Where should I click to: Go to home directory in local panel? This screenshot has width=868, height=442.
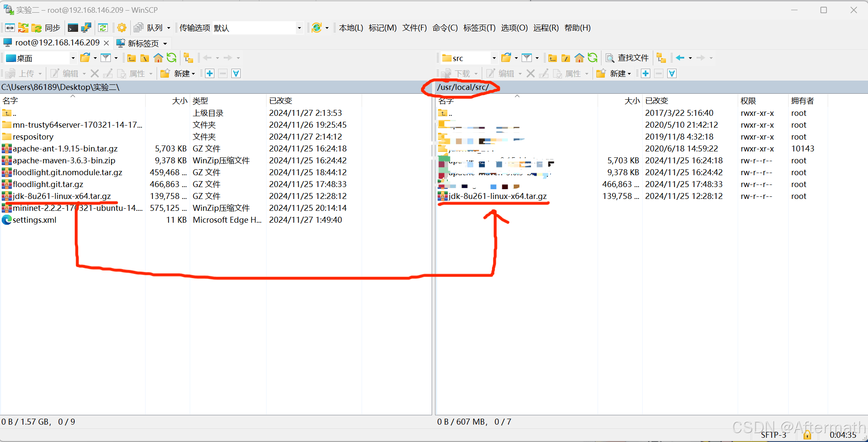click(x=158, y=58)
